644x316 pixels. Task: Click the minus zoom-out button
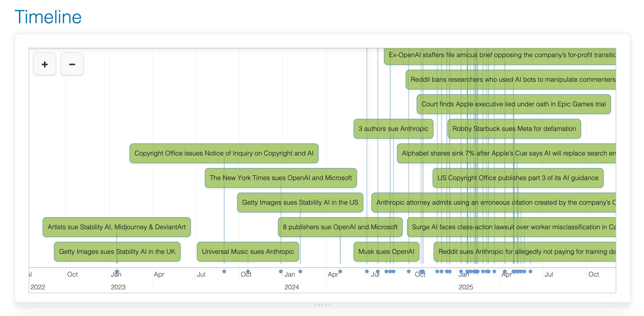click(x=72, y=64)
